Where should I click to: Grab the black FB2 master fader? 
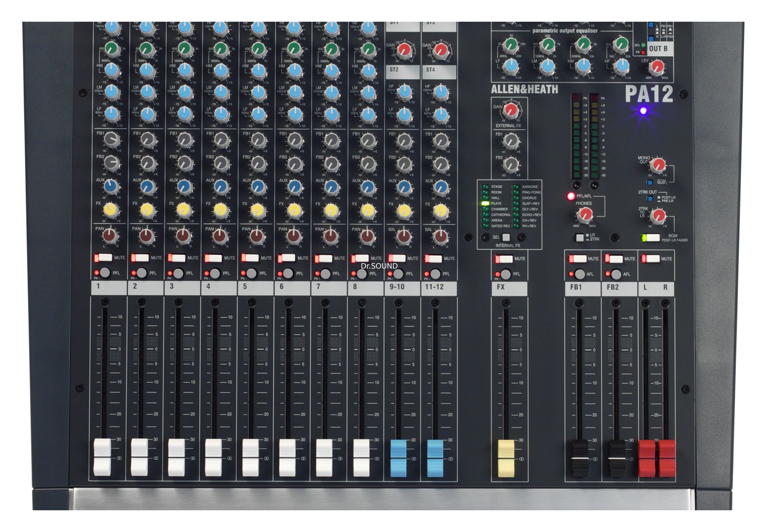[616, 458]
